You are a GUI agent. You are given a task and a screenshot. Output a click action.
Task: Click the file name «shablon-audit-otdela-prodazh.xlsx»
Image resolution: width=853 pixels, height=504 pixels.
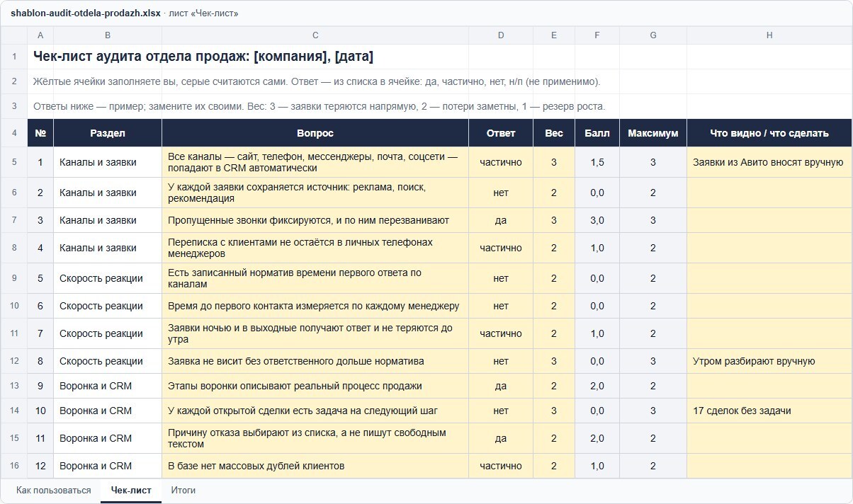tap(86, 13)
